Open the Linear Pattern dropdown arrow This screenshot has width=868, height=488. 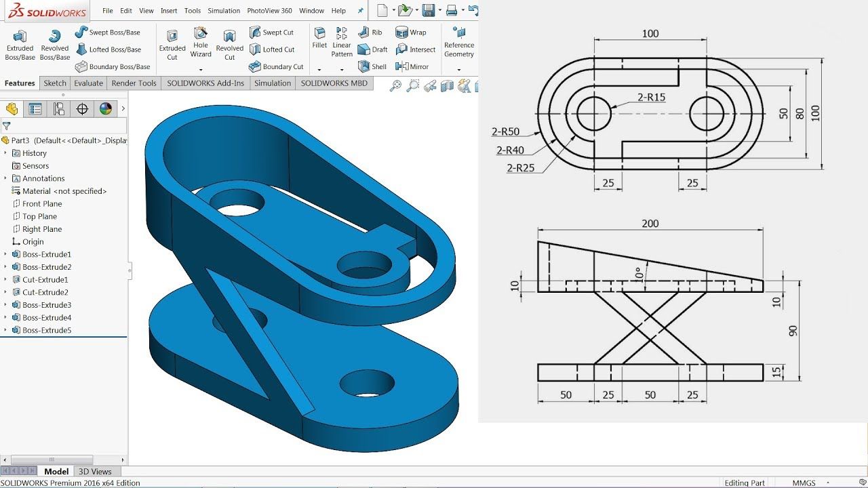342,68
